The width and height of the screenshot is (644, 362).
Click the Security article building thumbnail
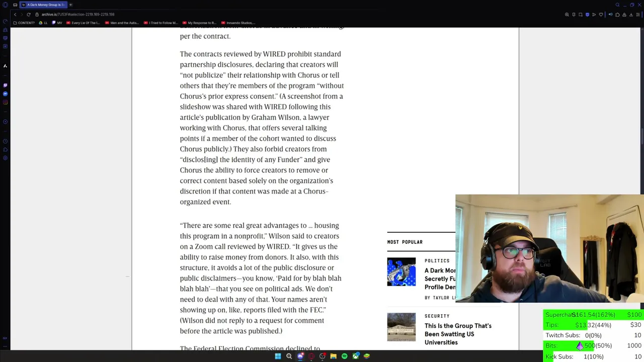point(401,327)
